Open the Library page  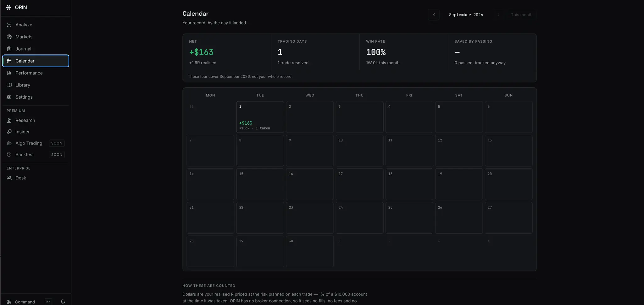(36, 85)
